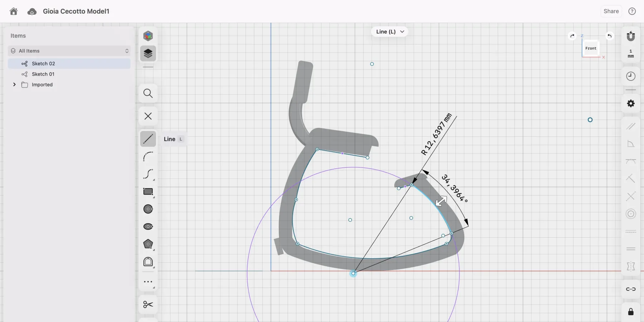The width and height of the screenshot is (644, 322).
Task: Choose the Rectangle sketch tool
Action: [x=148, y=192]
